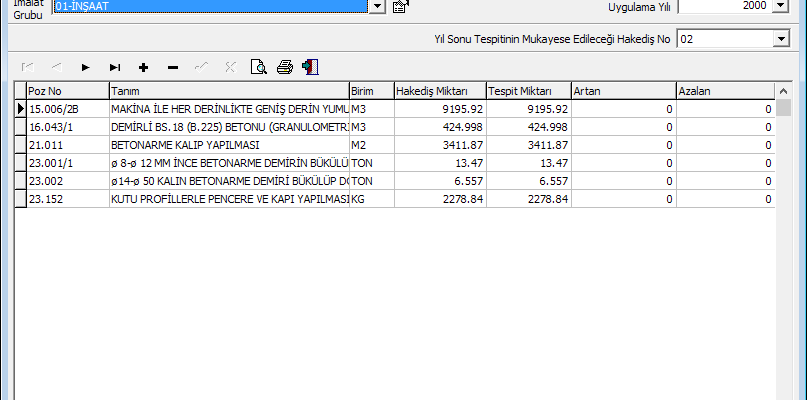
Task: Go to the next record arrow
Action: pos(86,67)
